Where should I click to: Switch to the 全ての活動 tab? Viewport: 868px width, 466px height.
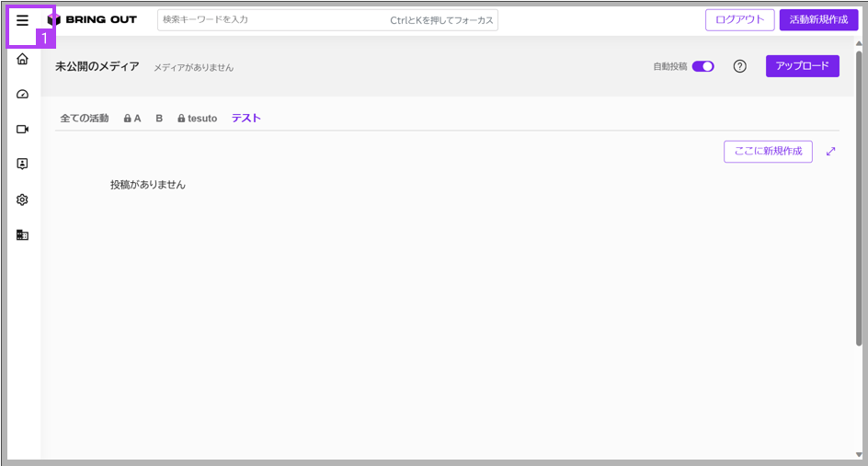click(85, 119)
